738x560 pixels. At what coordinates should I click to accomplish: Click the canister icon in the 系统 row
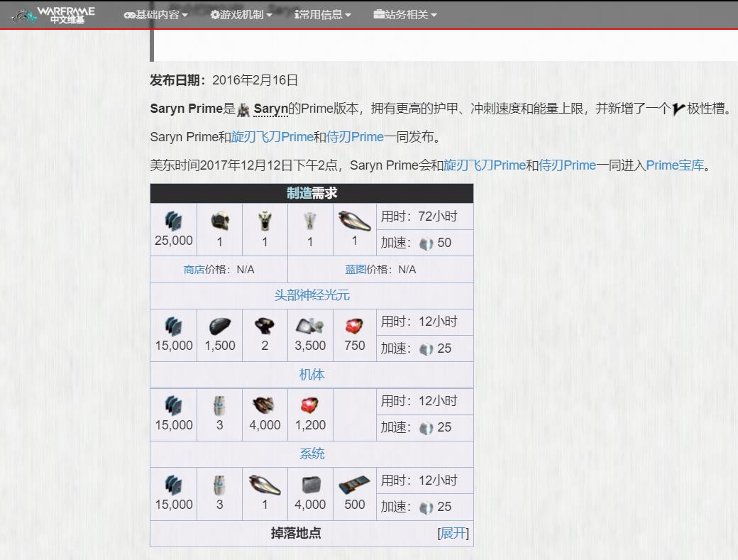[219, 485]
